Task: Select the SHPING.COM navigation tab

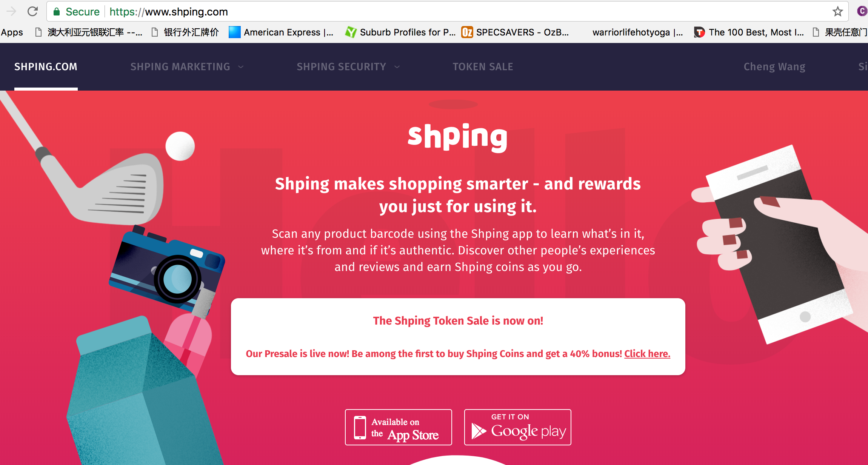Action: 46,67
